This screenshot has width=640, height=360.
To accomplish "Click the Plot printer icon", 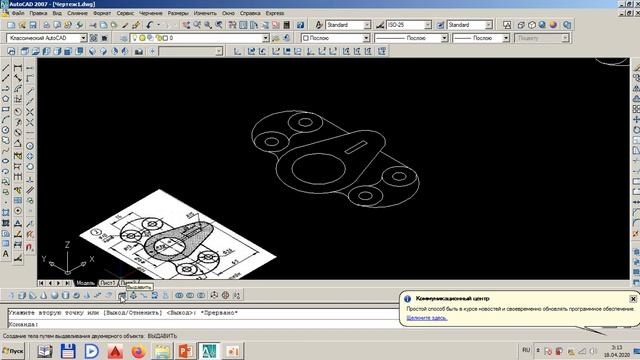I will [47, 25].
